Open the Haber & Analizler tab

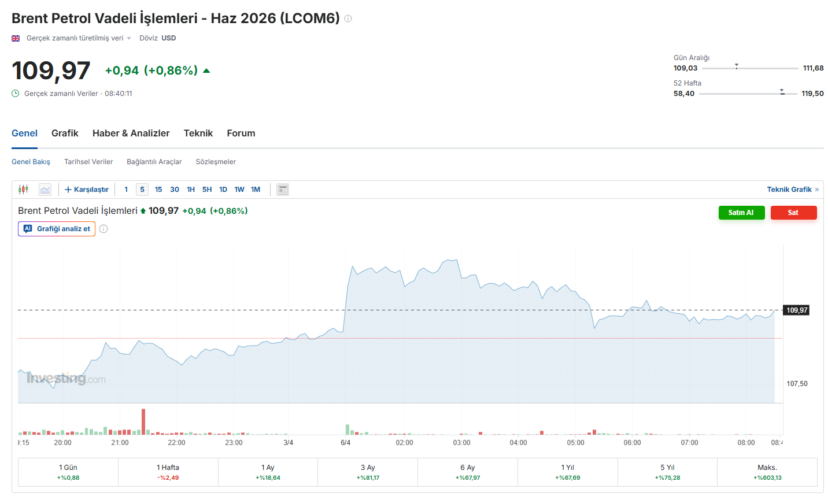(131, 134)
